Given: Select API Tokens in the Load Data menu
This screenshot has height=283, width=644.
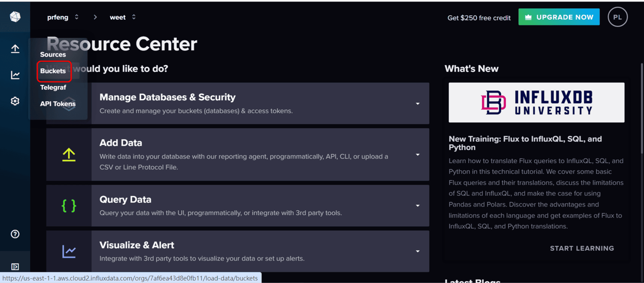Looking at the screenshot, I should 58,103.
